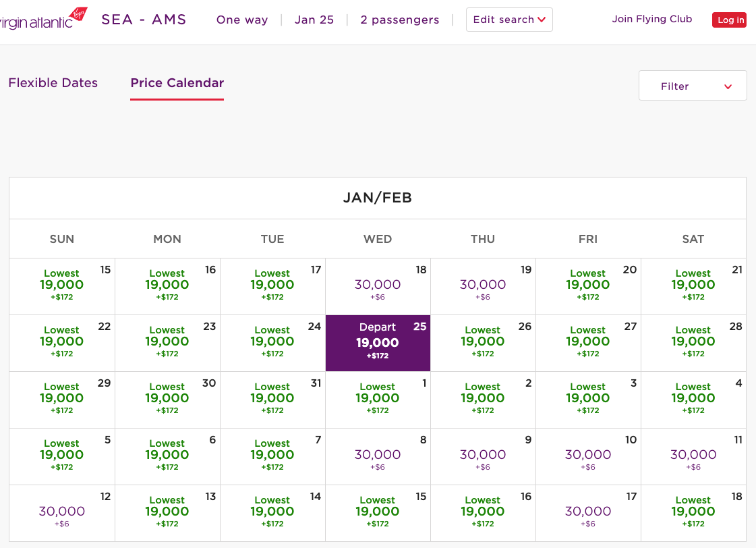The height and width of the screenshot is (548, 756).
Task: Pick Monday 6 lowest fare cell
Action: point(167,456)
